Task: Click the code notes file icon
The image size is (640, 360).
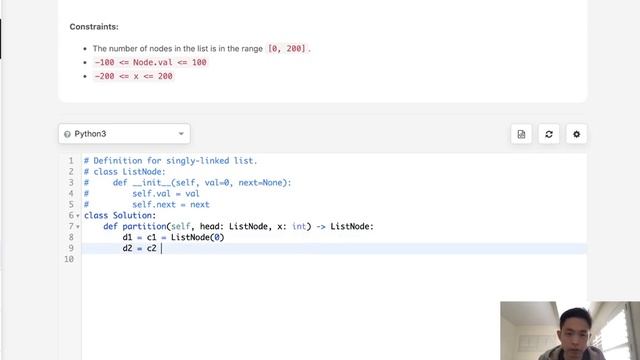Action: [x=521, y=134]
